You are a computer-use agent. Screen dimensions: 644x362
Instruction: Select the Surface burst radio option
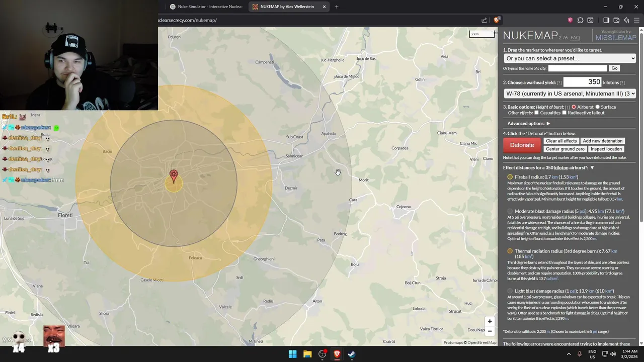(598, 107)
